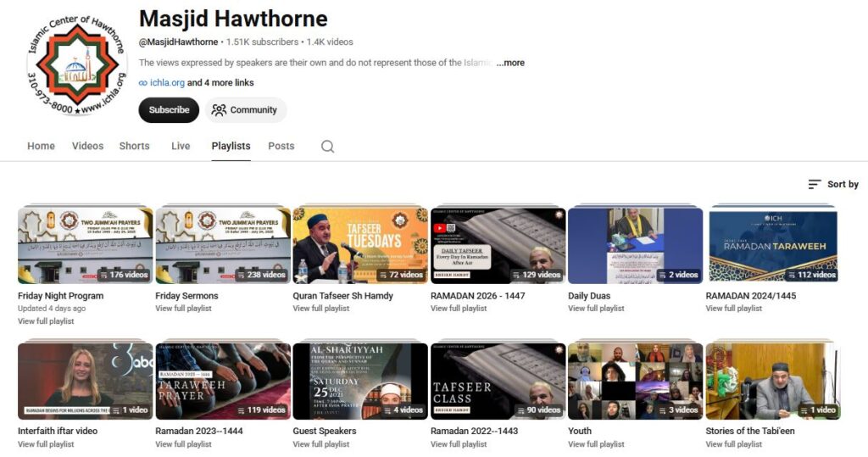The width and height of the screenshot is (868, 457).
Task: Click the Ramadan 2022--1443 title
Action: pos(475,431)
